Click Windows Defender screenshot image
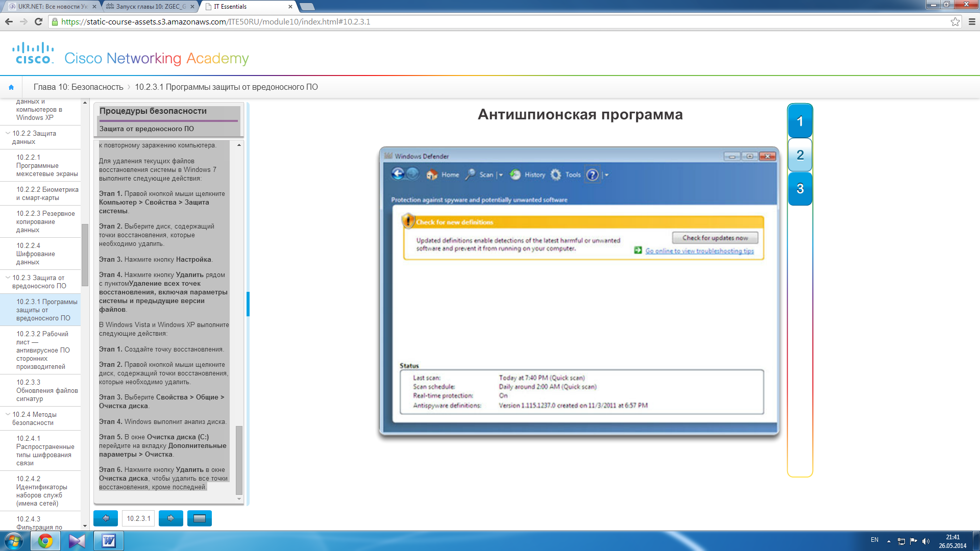The width and height of the screenshot is (980, 551). pos(579,291)
